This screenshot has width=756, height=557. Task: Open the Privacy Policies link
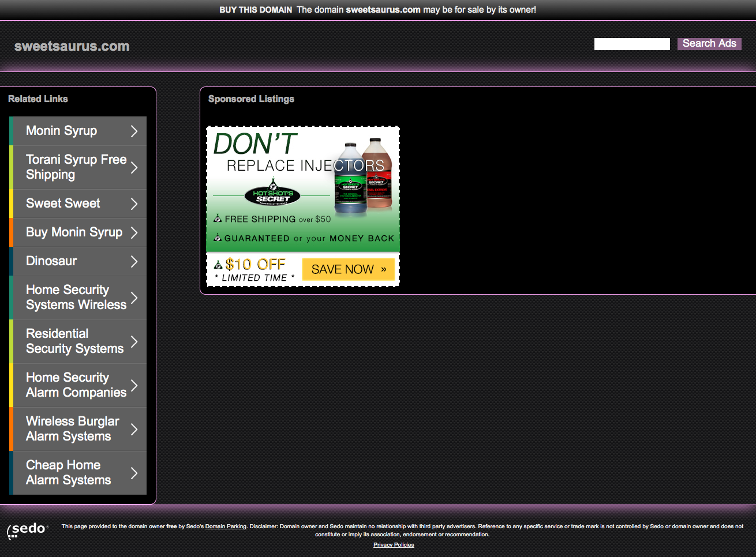(394, 545)
